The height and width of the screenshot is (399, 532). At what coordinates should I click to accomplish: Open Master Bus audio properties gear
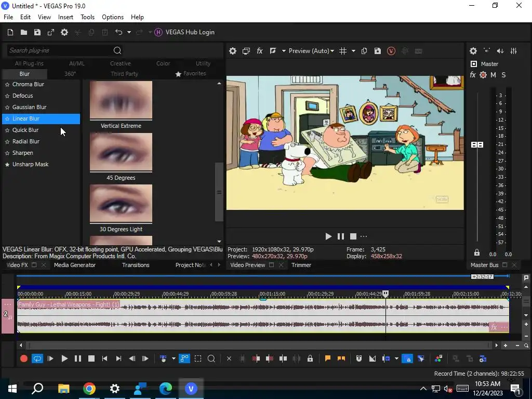(473, 51)
